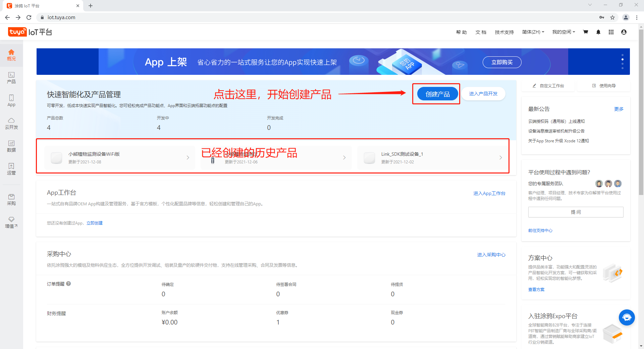Open the App section in sidebar
This screenshot has width=644, height=349.
click(x=11, y=100)
